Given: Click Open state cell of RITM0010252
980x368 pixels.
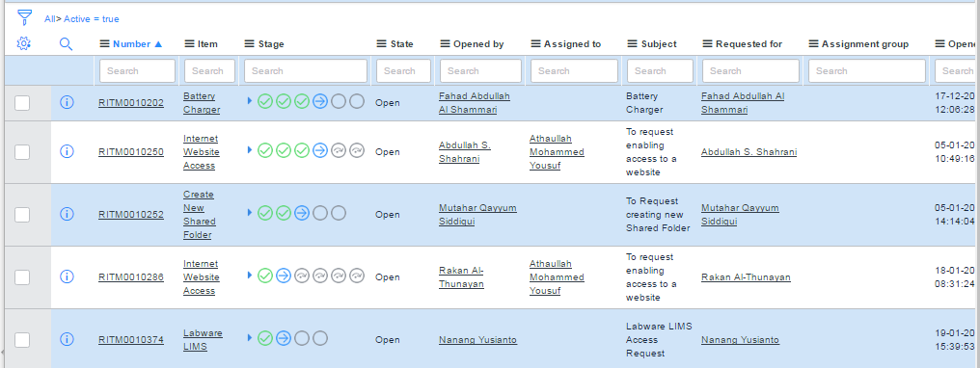Looking at the screenshot, I should pyautogui.click(x=388, y=215).
